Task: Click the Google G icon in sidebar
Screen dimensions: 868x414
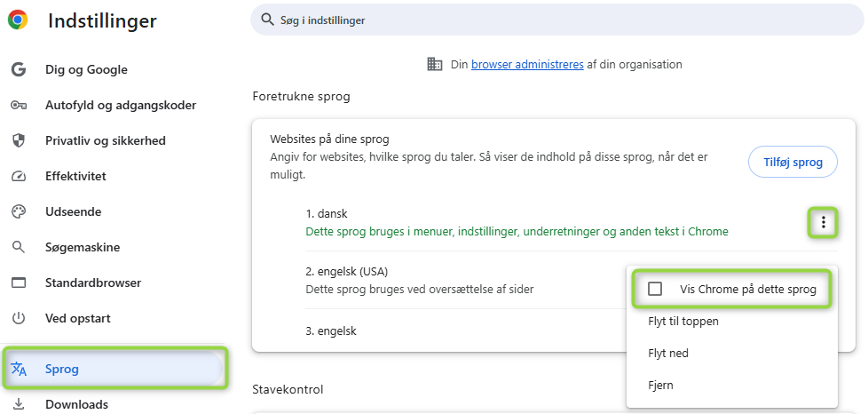Action: pyautogui.click(x=19, y=70)
